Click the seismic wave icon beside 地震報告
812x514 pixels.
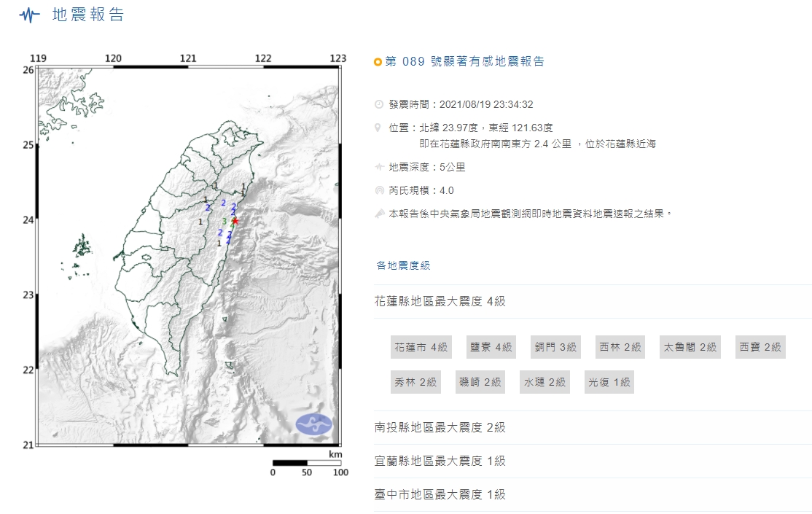tap(29, 15)
